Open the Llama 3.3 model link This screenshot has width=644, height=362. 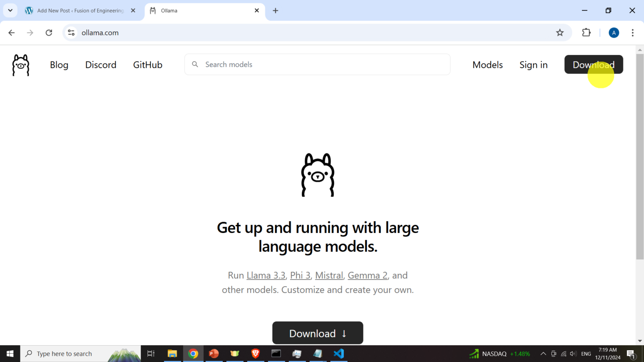266,275
